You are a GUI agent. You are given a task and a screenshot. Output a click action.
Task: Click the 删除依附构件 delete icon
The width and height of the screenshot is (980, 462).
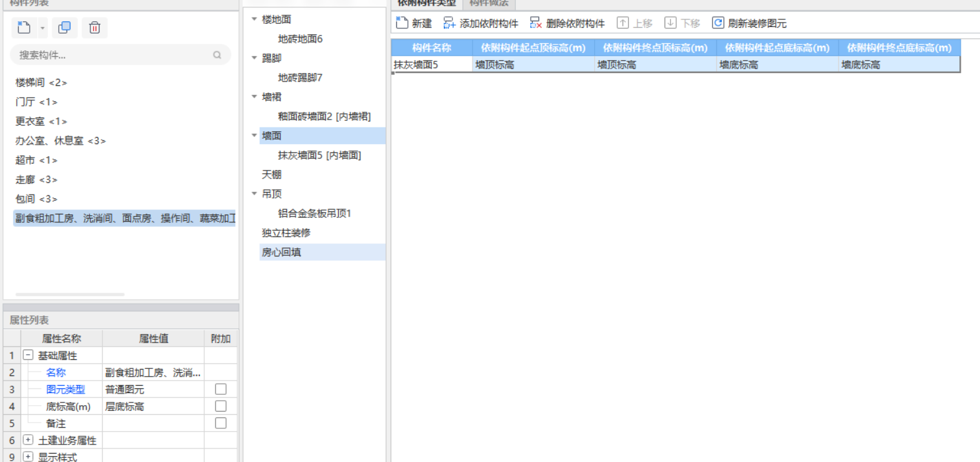tap(535, 22)
